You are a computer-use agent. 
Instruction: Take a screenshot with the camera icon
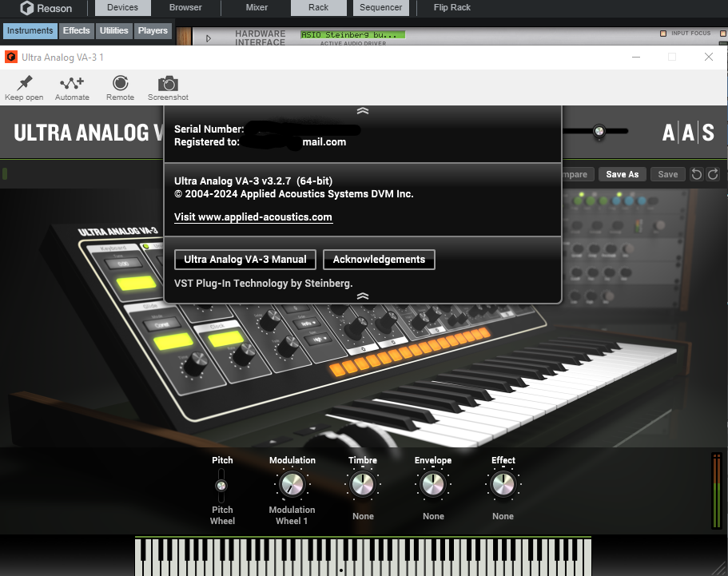point(168,83)
